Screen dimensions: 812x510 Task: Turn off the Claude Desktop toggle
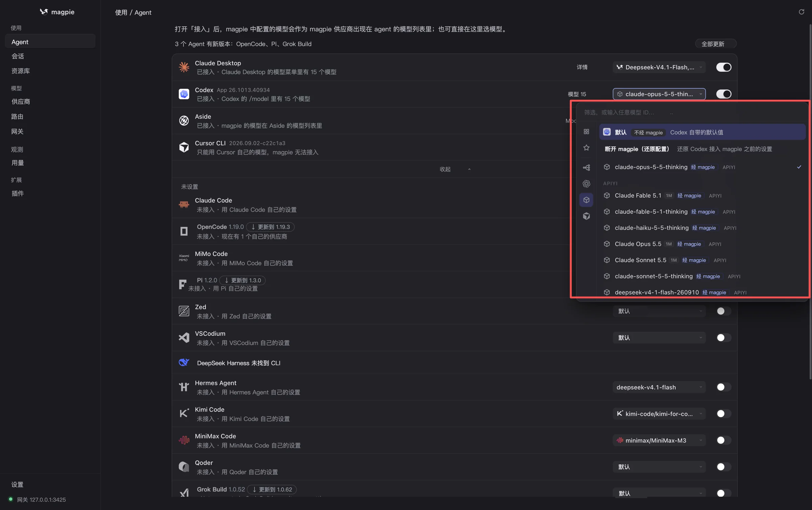pyautogui.click(x=724, y=67)
